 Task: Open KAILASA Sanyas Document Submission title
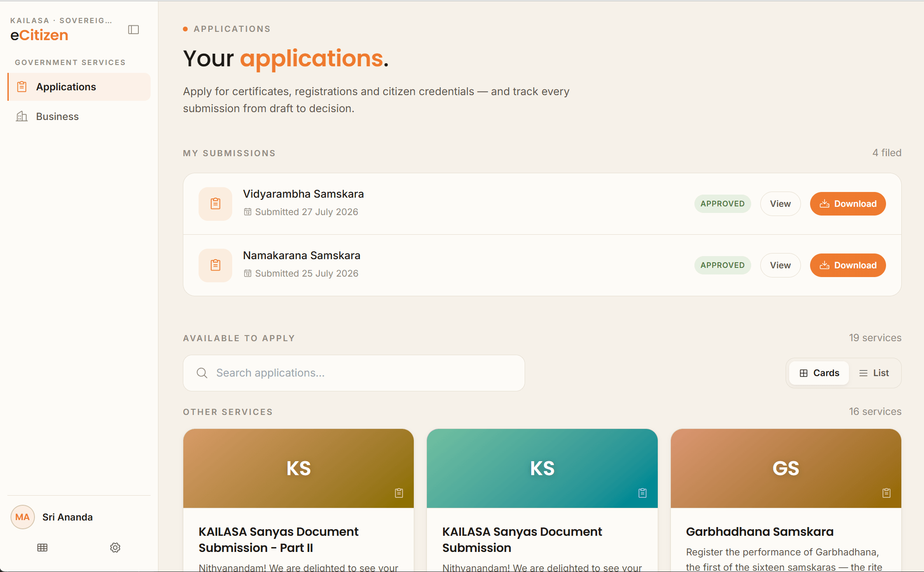point(522,540)
